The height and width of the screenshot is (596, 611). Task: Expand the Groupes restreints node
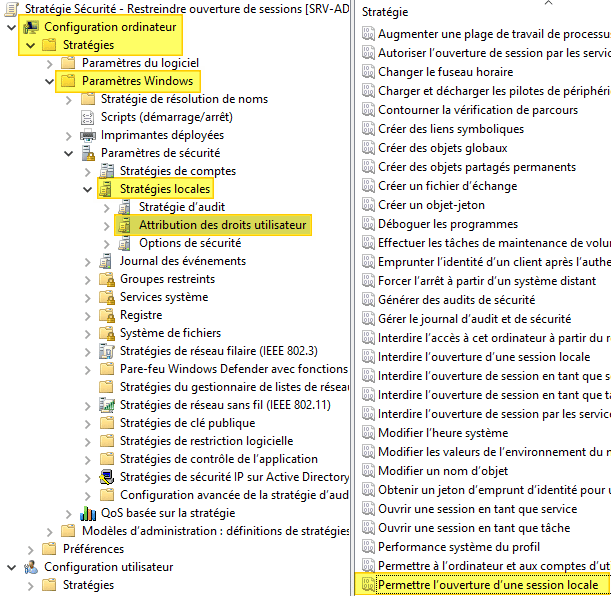point(88,280)
